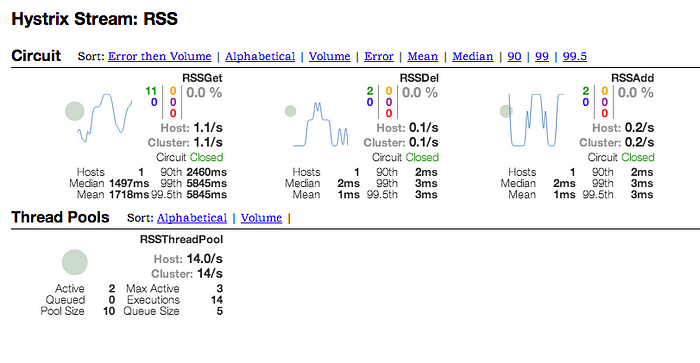Sort circuits by Error link
This screenshot has width=700, height=363.
(379, 56)
